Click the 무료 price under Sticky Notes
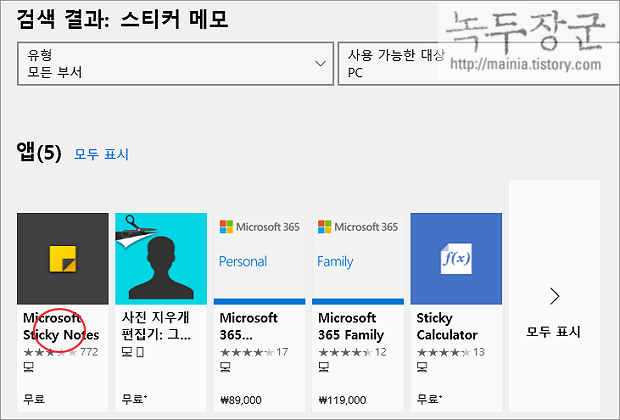Image resolution: width=620 pixels, height=420 pixels. click(34, 399)
